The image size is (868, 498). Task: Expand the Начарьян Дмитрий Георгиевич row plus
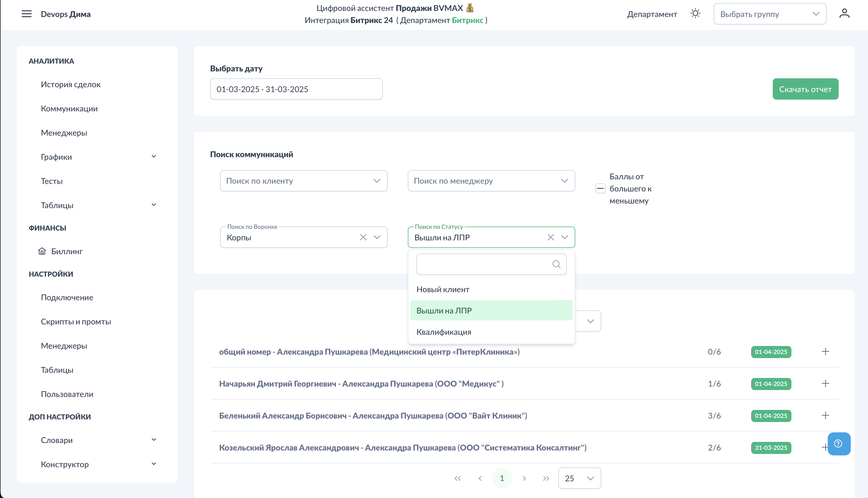point(825,383)
